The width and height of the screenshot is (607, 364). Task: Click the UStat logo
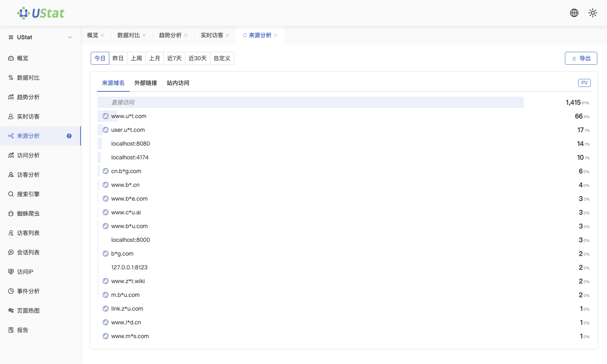(40, 13)
